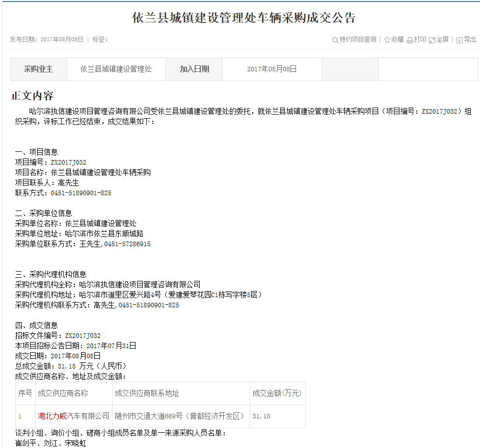Click the 发布日期 2017年08月08日 text
The width and height of the screenshot is (480, 448).
46,40
